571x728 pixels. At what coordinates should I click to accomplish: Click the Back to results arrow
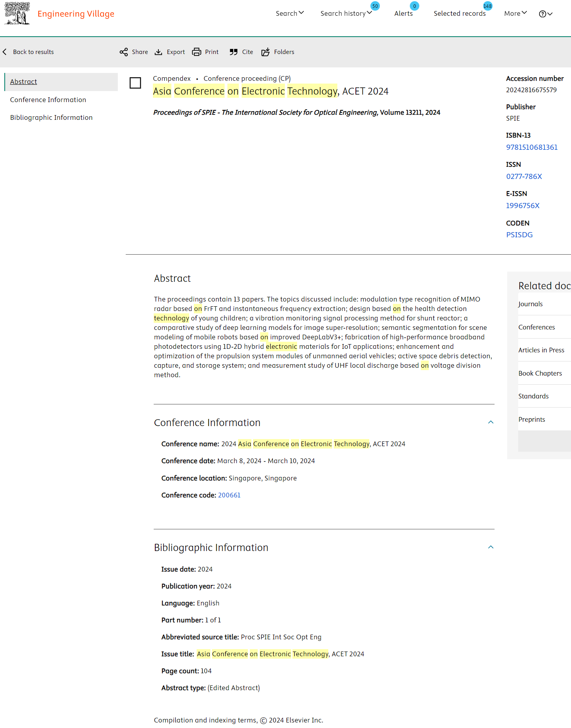(x=5, y=52)
